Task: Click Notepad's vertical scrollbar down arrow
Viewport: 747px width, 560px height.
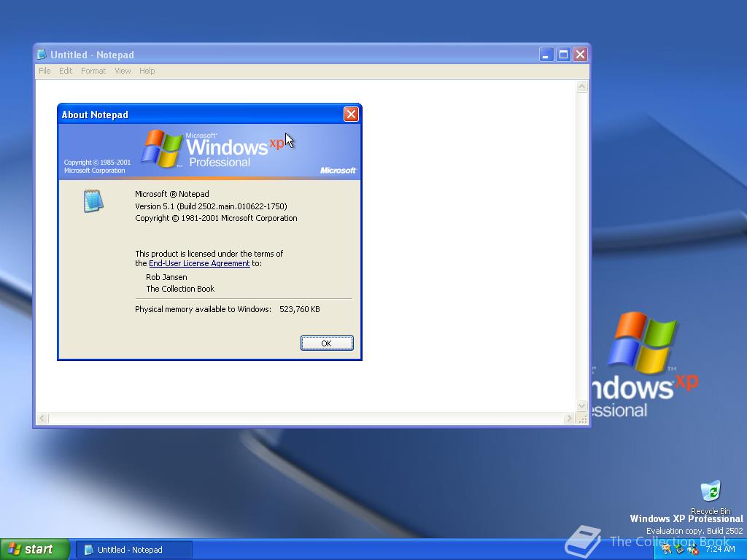Action: [x=581, y=406]
